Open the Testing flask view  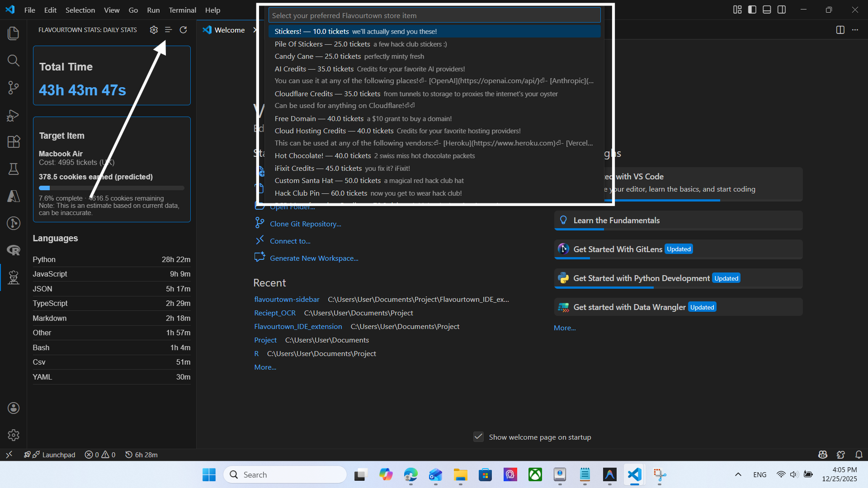[x=14, y=169]
